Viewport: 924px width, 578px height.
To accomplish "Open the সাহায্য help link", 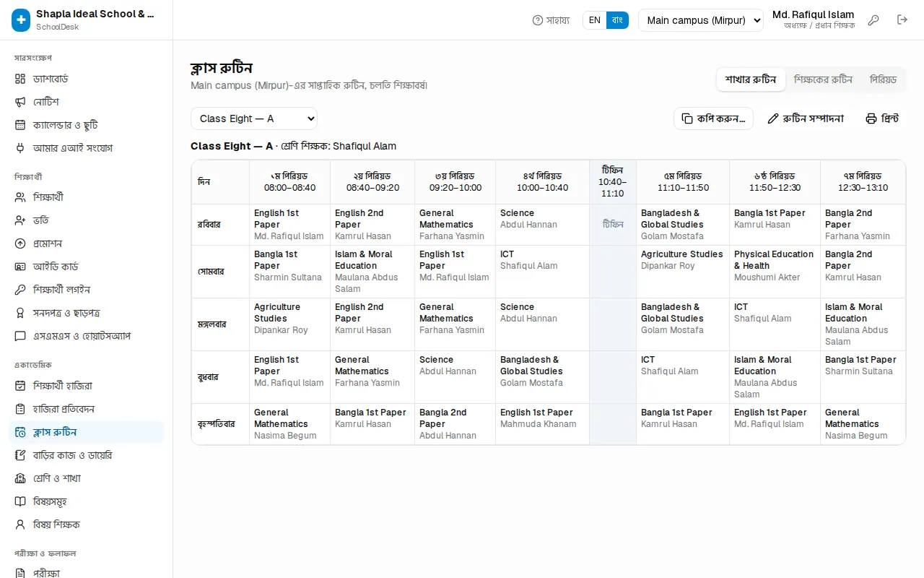I will tap(551, 20).
